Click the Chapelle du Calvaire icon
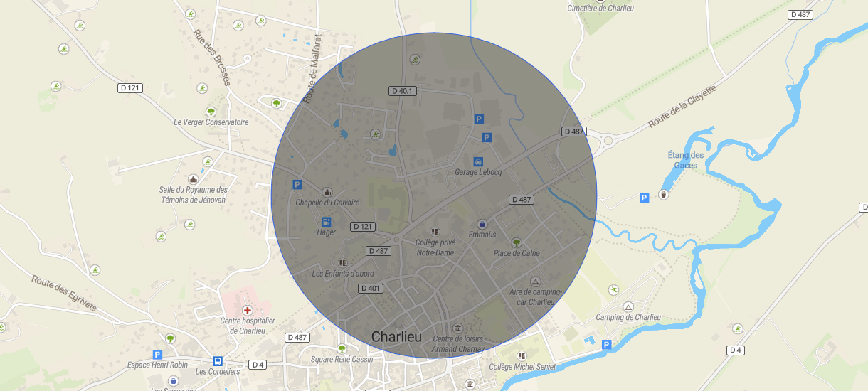This screenshot has height=391, width=868. [x=327, y=192]
